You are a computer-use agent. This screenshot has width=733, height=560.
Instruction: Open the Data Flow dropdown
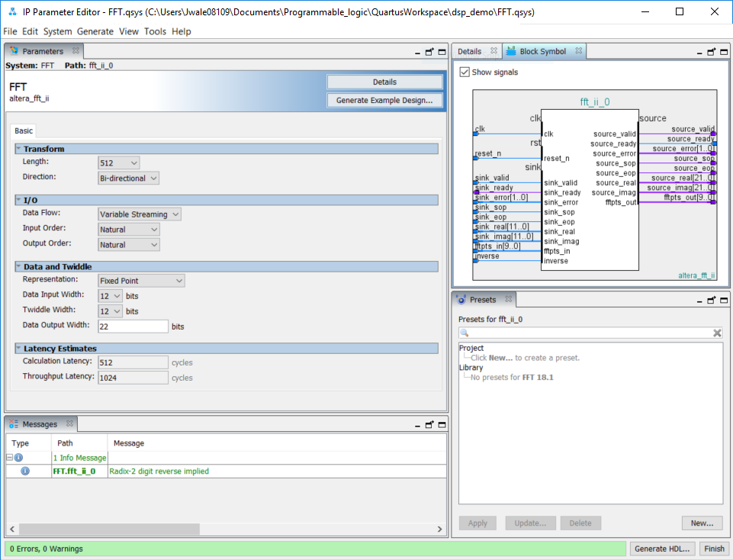coord(140,214)
